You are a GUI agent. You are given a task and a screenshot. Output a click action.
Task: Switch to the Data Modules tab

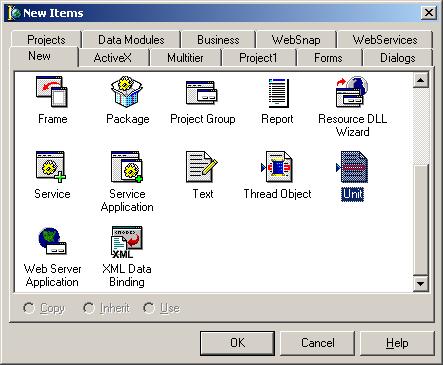[x=131, y=40]
